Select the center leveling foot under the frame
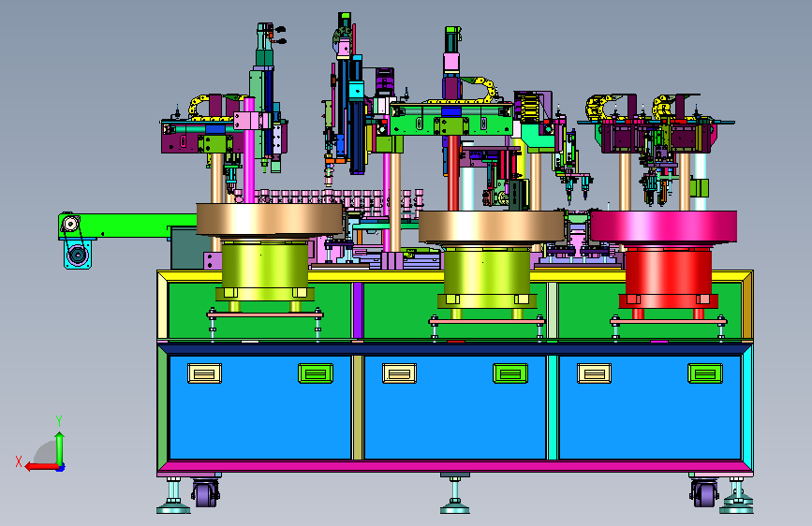812x526 pixels. 455,493
